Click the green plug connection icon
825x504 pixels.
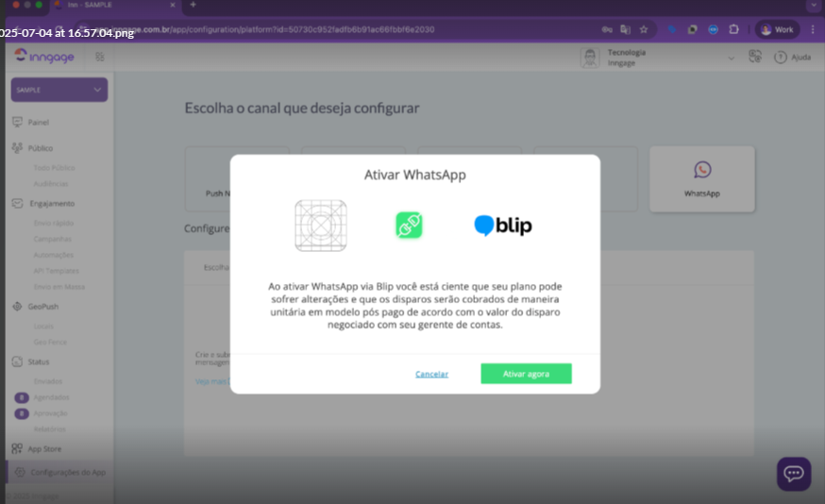pyautogui.click(x=409, y=226)
